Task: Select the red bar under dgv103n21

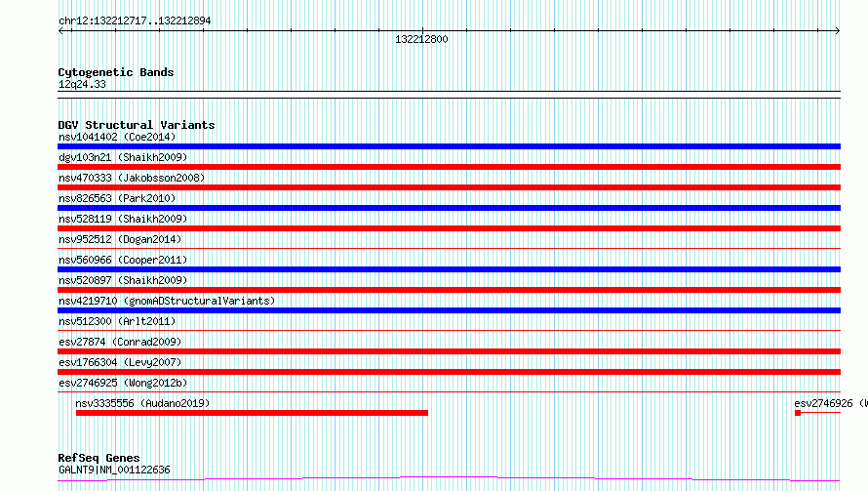Action: click(449, 167)
